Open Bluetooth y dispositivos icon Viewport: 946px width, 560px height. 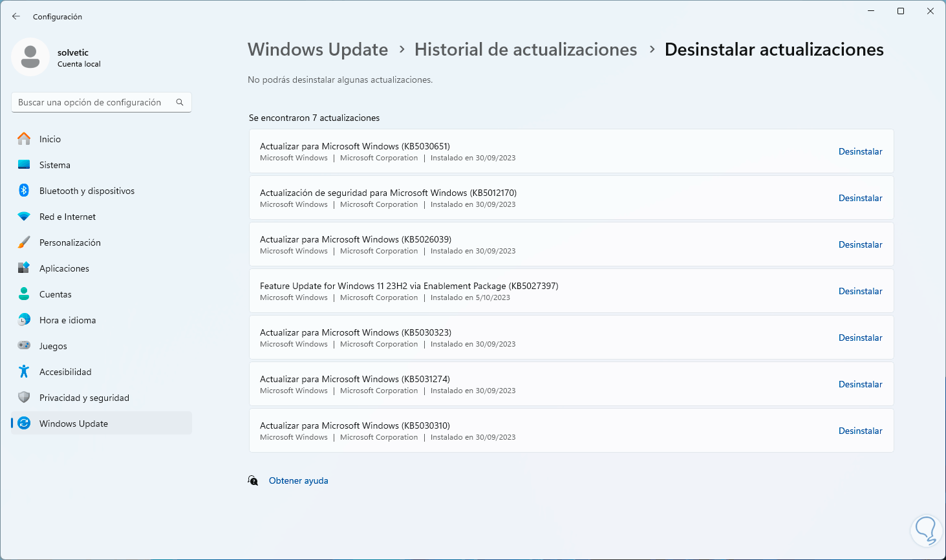click(24, 191)
